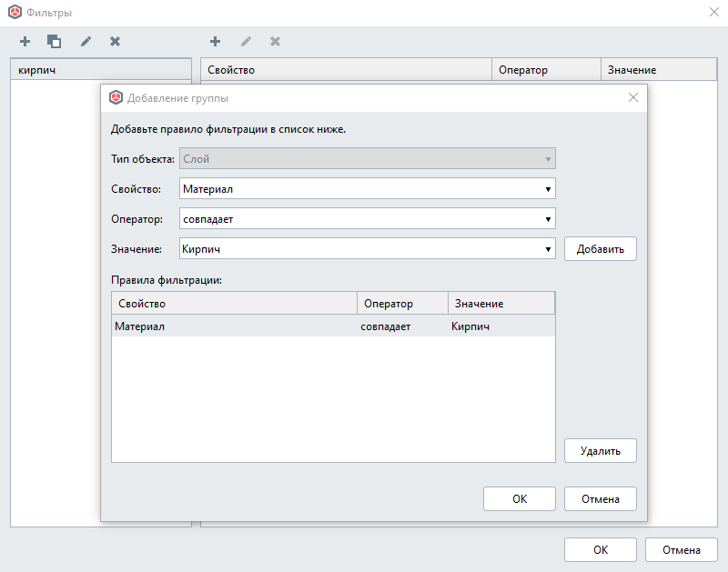Close the Добавление группы dialog

[x=633, y=97]
